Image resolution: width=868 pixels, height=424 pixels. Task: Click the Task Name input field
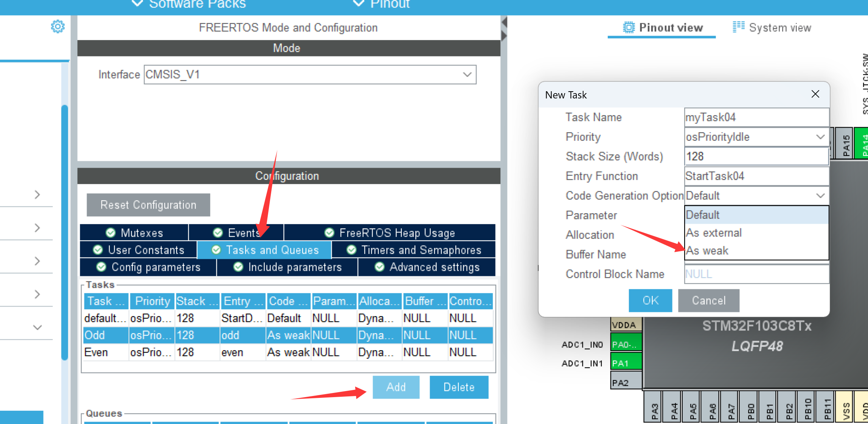pos(756,117)
